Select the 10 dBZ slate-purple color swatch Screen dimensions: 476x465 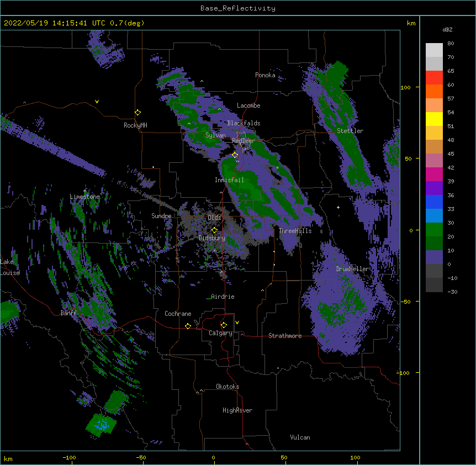(434, 257)
